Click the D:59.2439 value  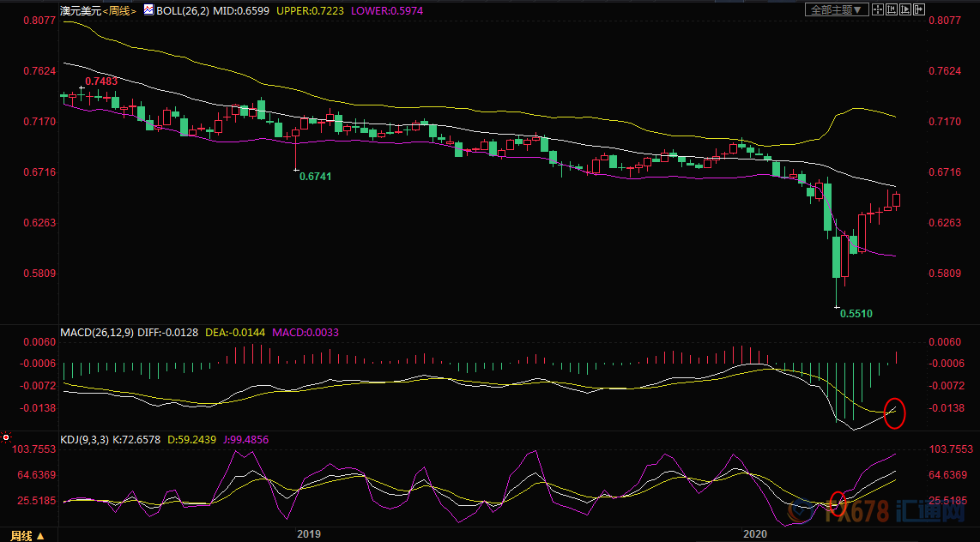(191, 440)
